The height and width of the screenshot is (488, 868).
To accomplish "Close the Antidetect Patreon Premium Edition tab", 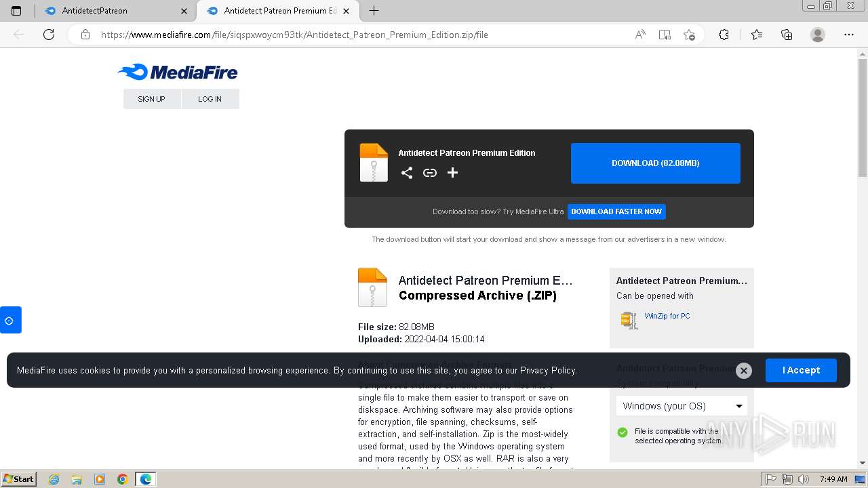I will click(x=347, y=11).
